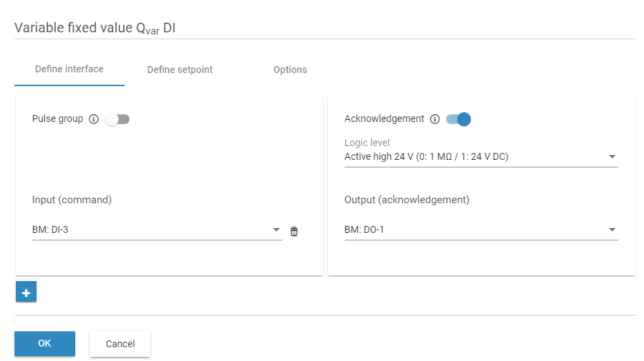The image size is (644, 361).
Task: Expand the Input (command) dropdown arrow
Action: point(276,230)
